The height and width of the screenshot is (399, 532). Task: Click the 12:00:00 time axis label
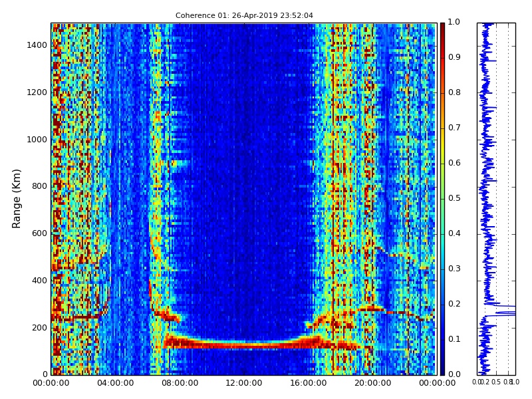click(244, 383)
